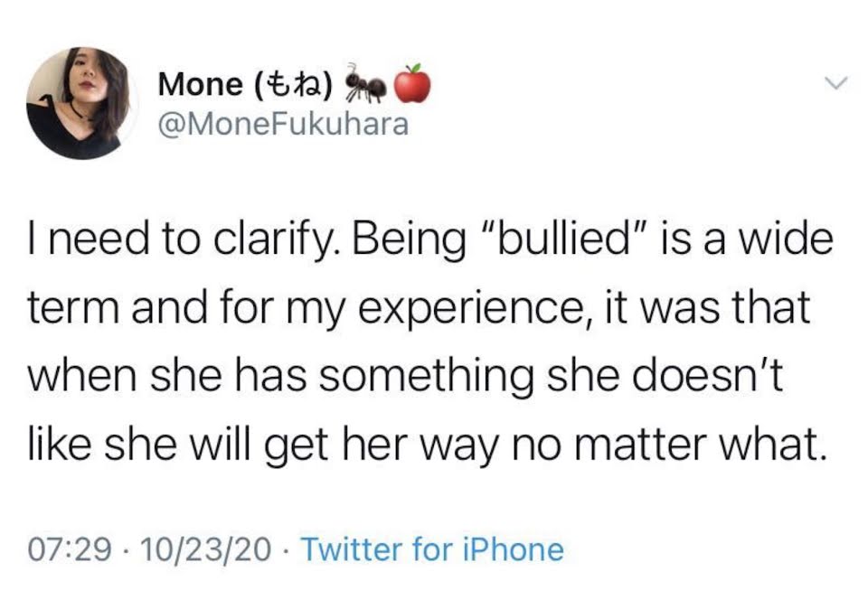Image resolution: width=868 pixels, height=600 pixels.
Task: Click the Japanese characters (もね) in name
Action: click(294, 85)
